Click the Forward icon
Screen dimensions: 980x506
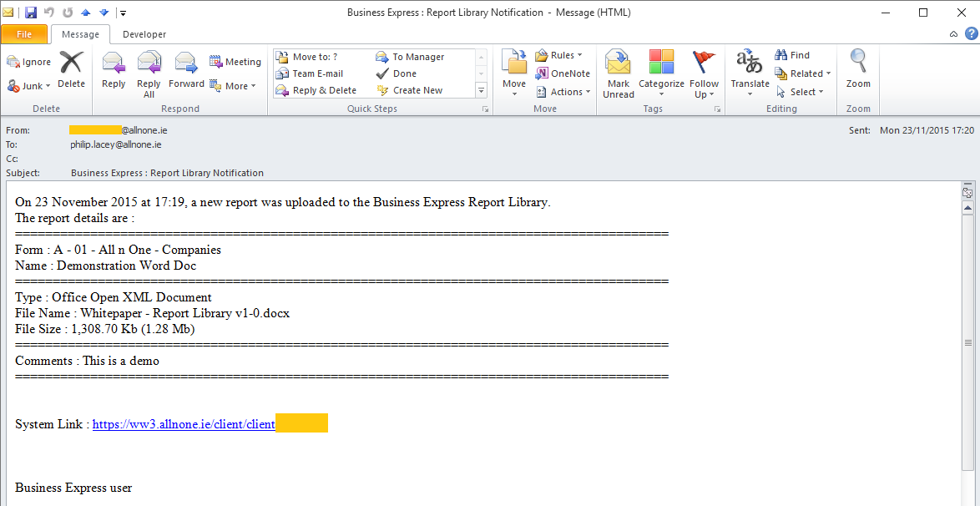pyautogui.click(x=185, y=67)
